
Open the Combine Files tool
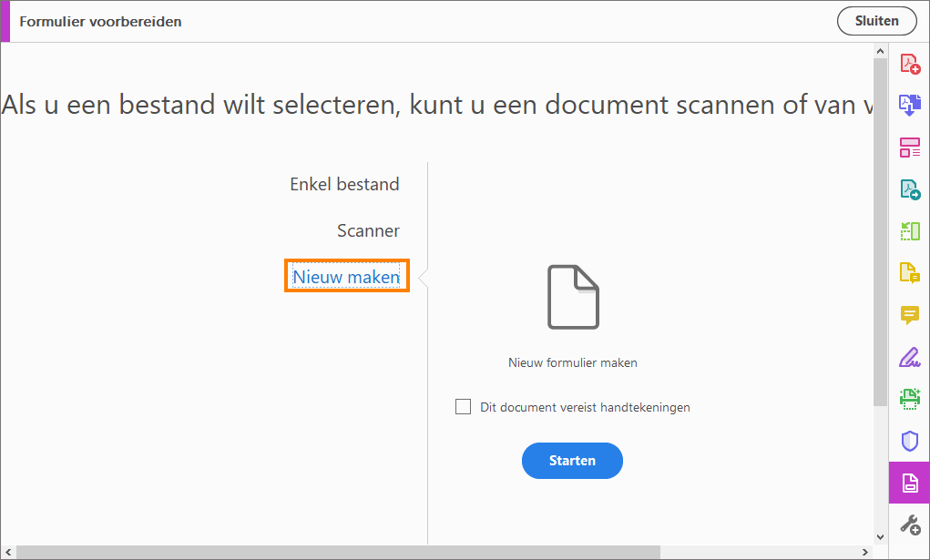click(909, 106)
